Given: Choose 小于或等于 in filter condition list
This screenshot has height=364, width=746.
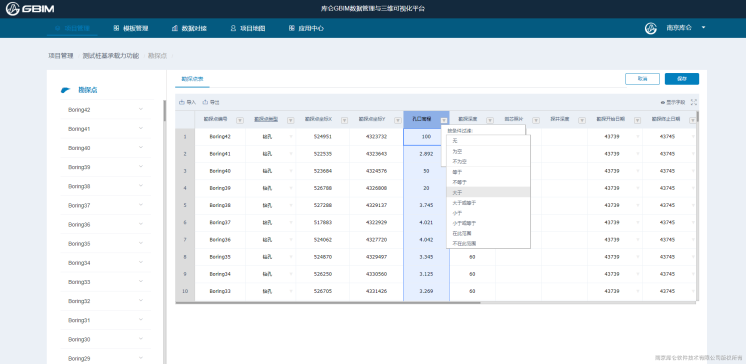Looking at the screenshot, I should tap(488, 223).
